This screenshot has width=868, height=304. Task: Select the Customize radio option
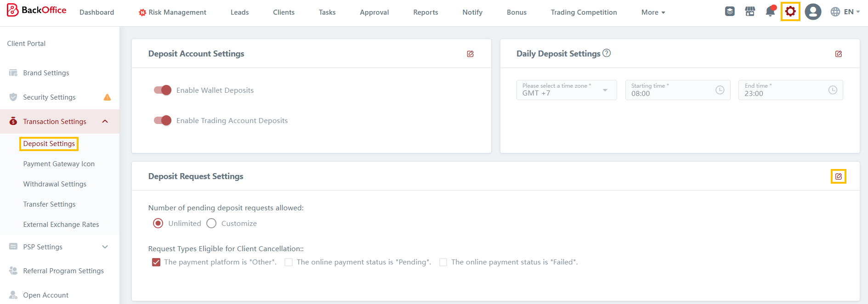(x=211, y=223)
